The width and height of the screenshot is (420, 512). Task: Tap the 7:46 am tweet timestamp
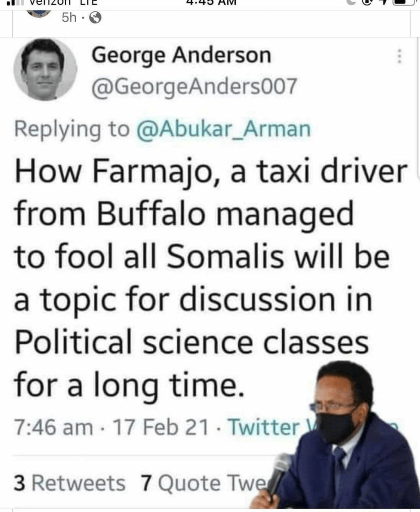pyautogui.click(x=54, y=427)
